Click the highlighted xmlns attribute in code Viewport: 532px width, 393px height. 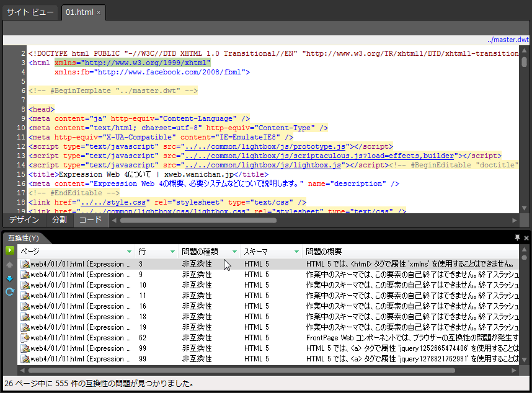click(133, 63)
